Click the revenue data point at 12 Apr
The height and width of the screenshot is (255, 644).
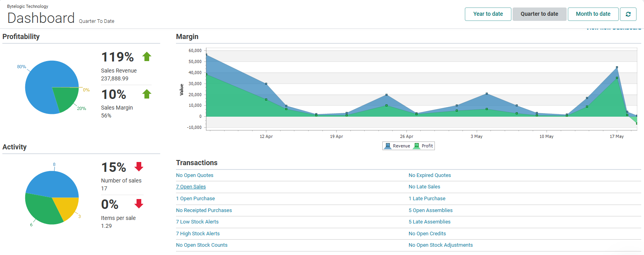pos(266,84)
